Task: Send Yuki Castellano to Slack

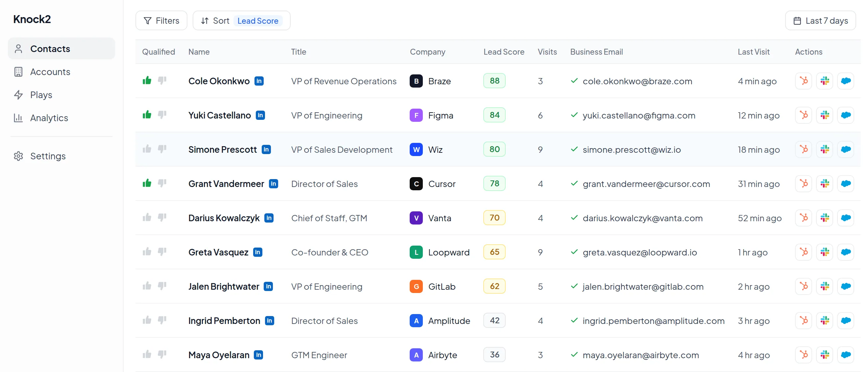Action: click(x=825, y=115)
